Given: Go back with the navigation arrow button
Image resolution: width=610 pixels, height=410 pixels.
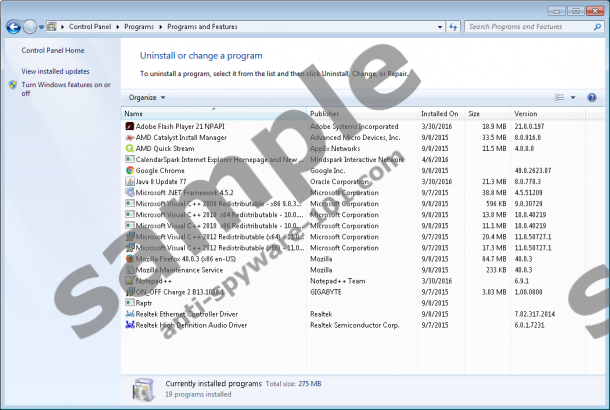Looking at the screenshot, I should pos(12,27).
